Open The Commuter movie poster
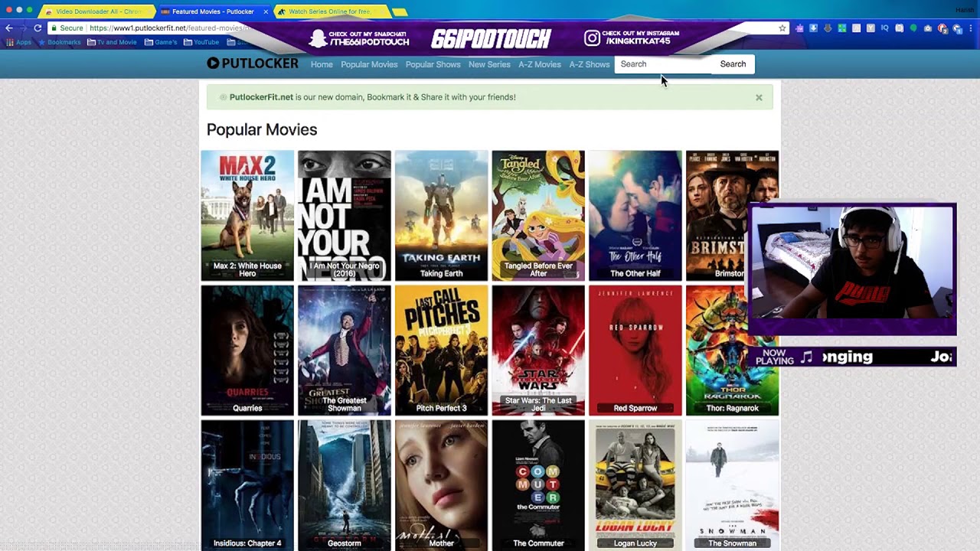This screenshot has height=551, width=980. (538, 485)
